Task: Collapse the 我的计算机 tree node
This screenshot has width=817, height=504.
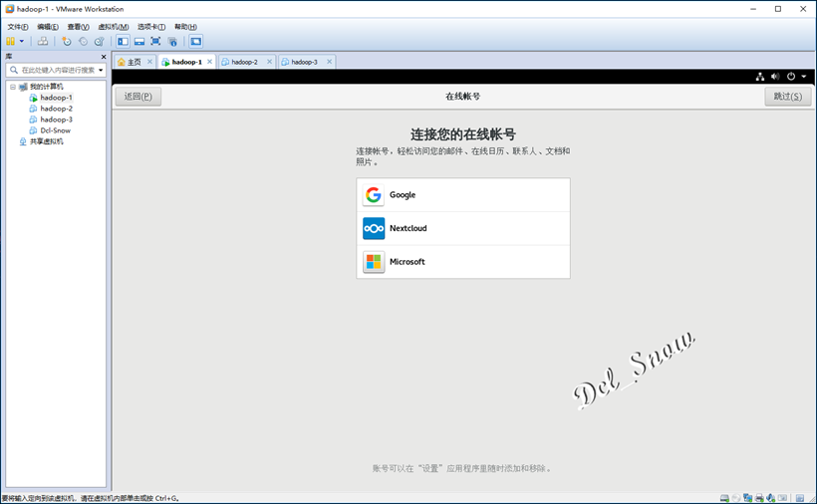Action: (13, 87)
